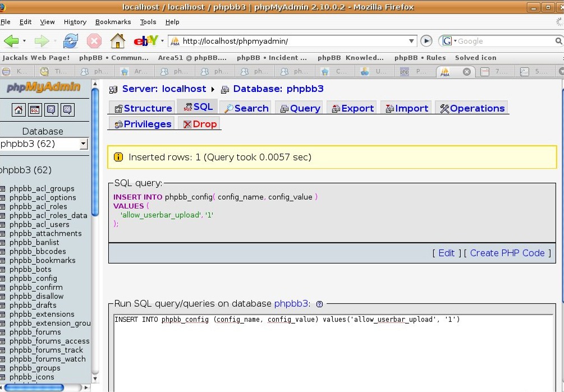Click the red Drop database tab
Image resolution: width=564 pixels, height=392 pixels.
199,124
